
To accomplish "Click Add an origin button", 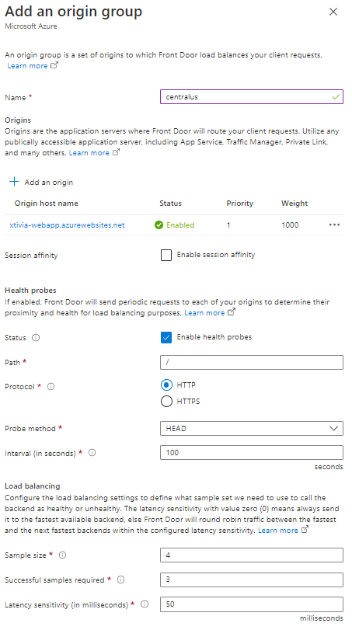I will tap(41, 182).
